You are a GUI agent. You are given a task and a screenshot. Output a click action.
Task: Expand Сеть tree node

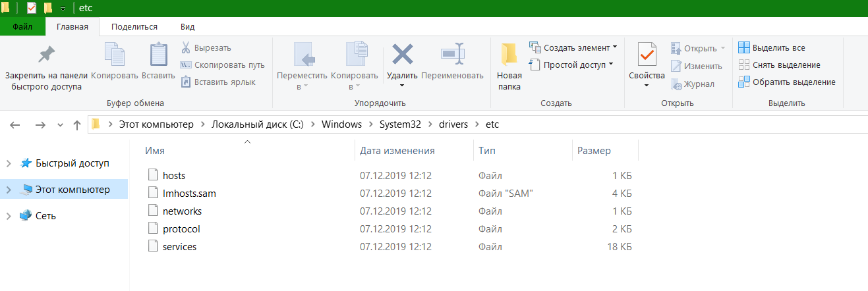[x=9, y=216]
